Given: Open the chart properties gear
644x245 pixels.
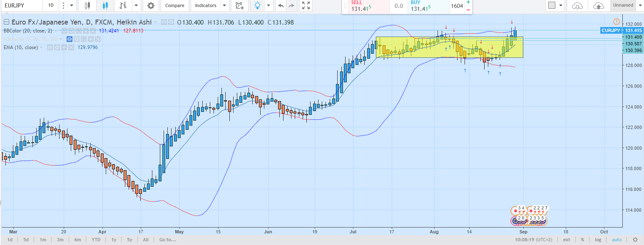Looking at the screenshot, I should 151,5.
